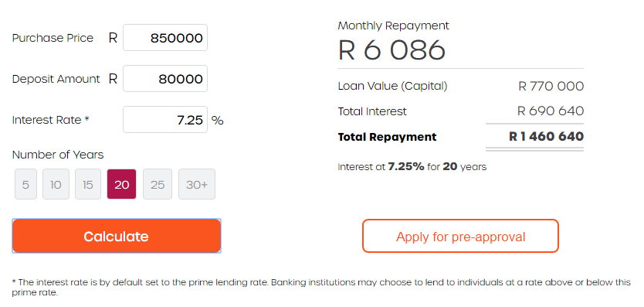
Task: Select the 10 years term option
Action: [x=56, y=184]
